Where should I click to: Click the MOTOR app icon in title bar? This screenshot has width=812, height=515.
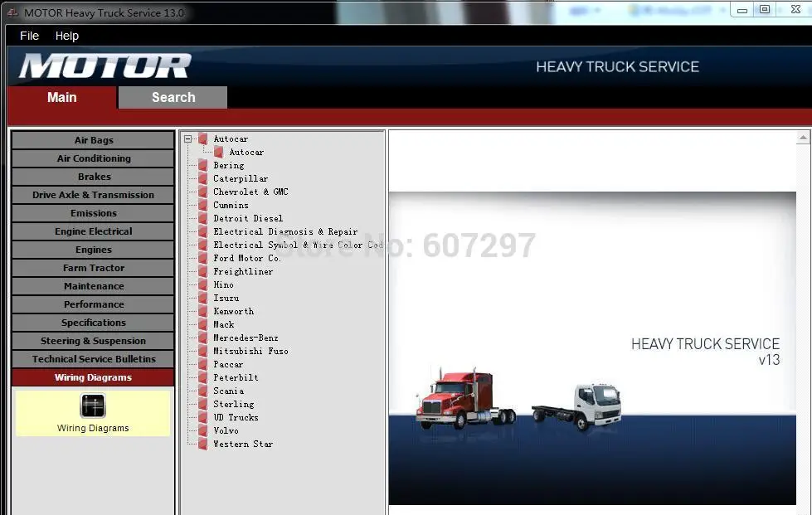12,13
